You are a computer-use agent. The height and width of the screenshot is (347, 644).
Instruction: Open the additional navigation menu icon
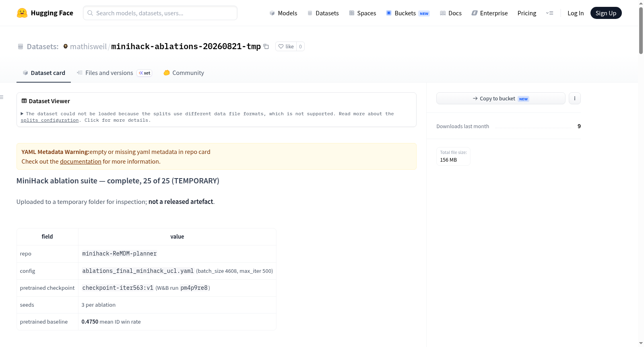tap(549, 13)
